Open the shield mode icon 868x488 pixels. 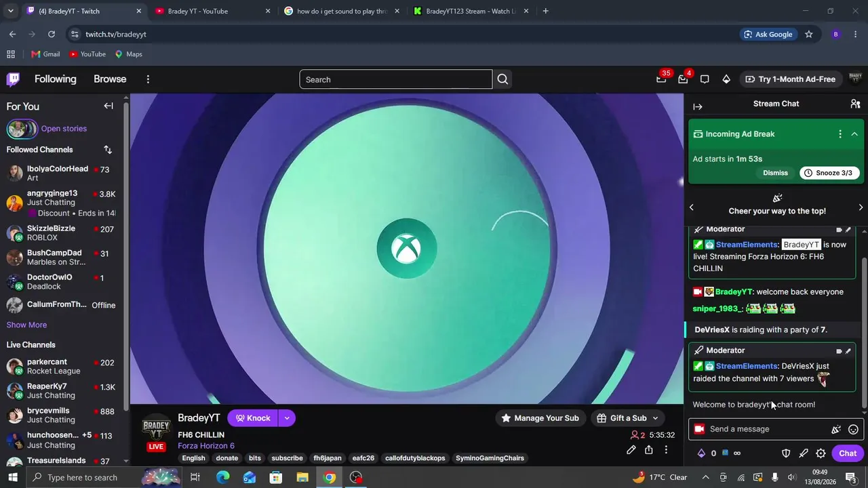pos(786,453)
